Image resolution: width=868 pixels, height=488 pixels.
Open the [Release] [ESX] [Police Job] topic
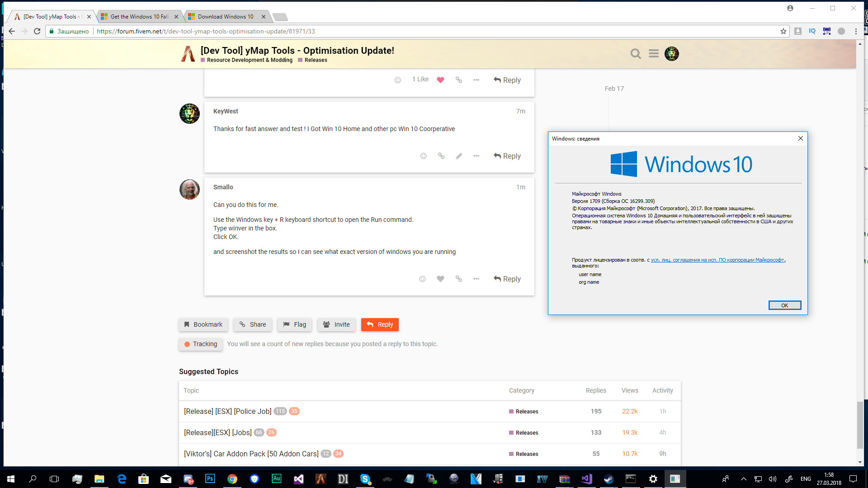(x=226, y=411)
